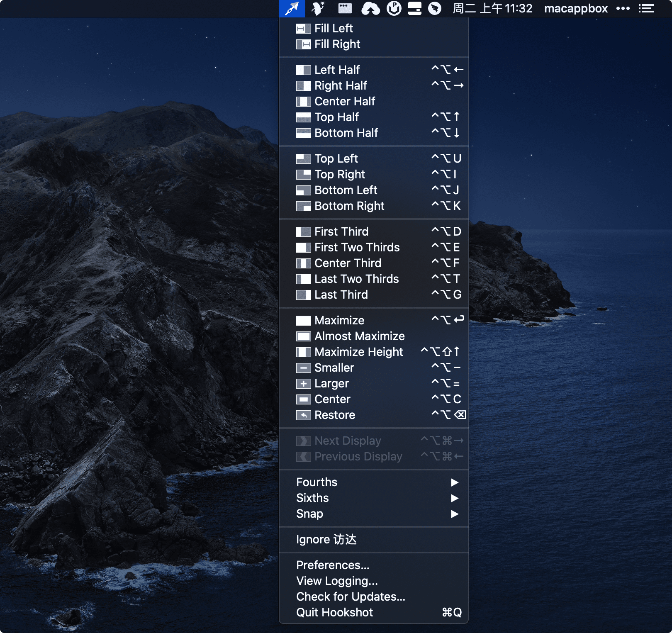Screen dimensions: 672x633
Task: Open Preferences… from the menu
Action: [374, 565]
